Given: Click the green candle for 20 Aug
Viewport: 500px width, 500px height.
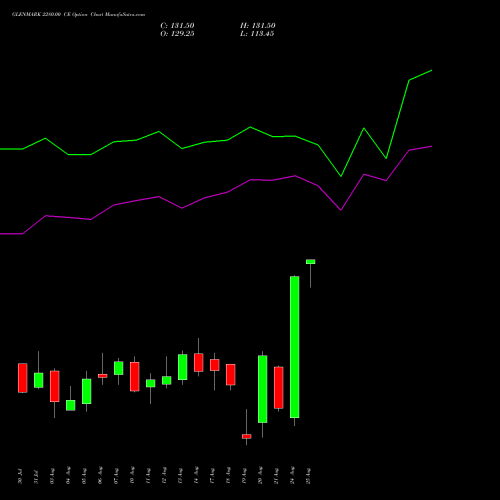Looking at the screenshot, I should click(x=263, y=389).
